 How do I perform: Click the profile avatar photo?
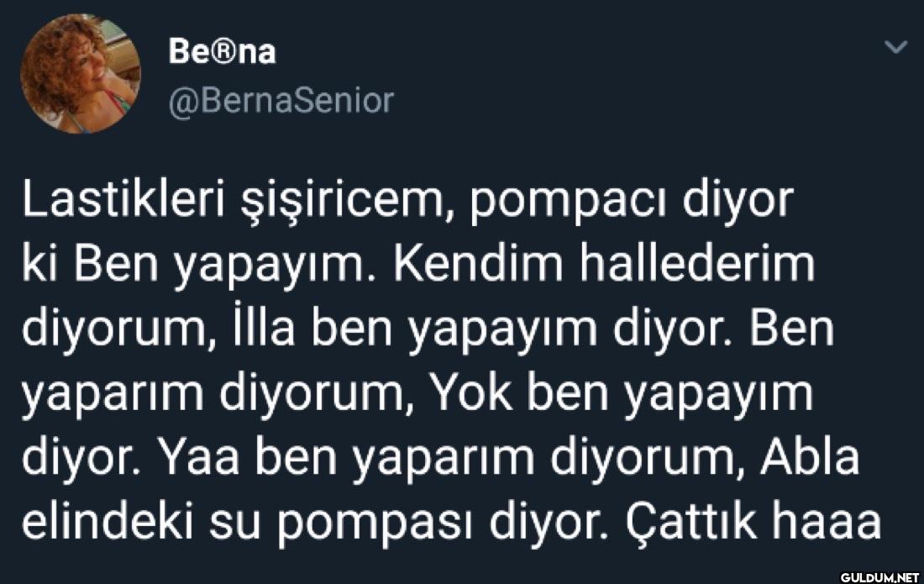point(81,74)
